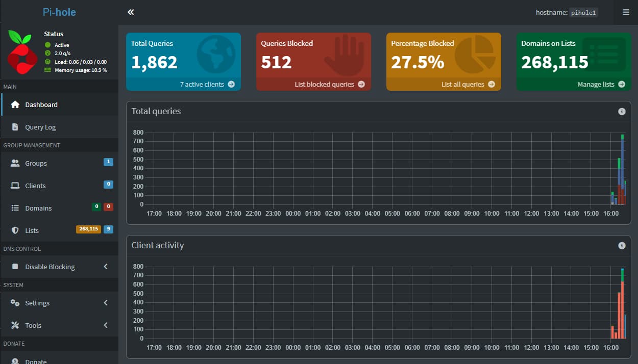Click the Total queries info icon
This screenshot has width=638, height=364.
coord(621,111)
